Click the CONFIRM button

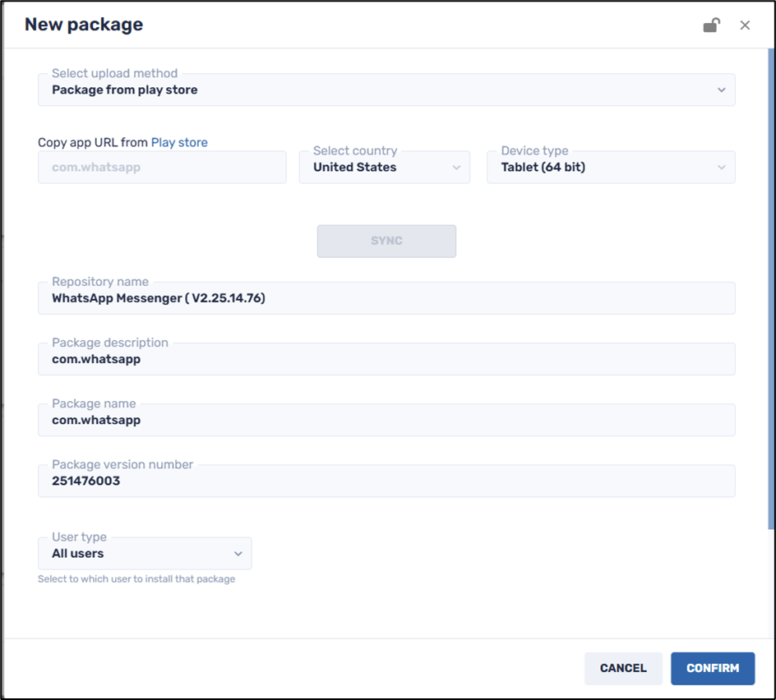712,668
